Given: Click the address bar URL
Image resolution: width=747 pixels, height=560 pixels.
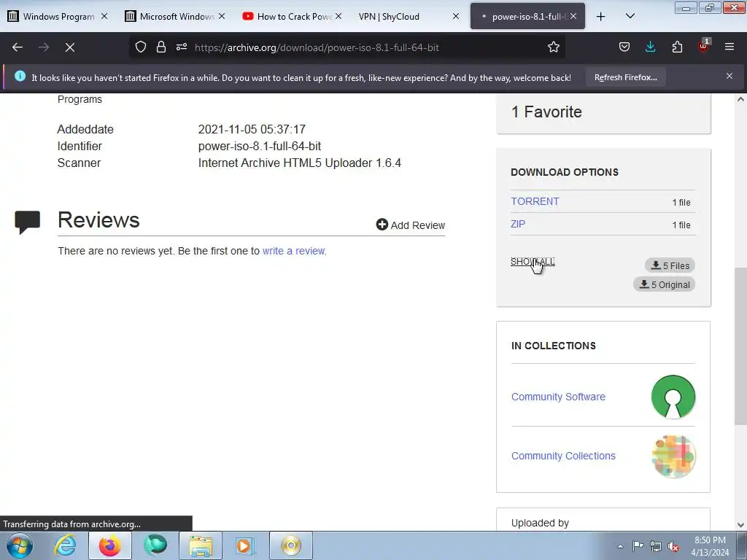Looking at the screenshot, I should (x=317, y=47).
